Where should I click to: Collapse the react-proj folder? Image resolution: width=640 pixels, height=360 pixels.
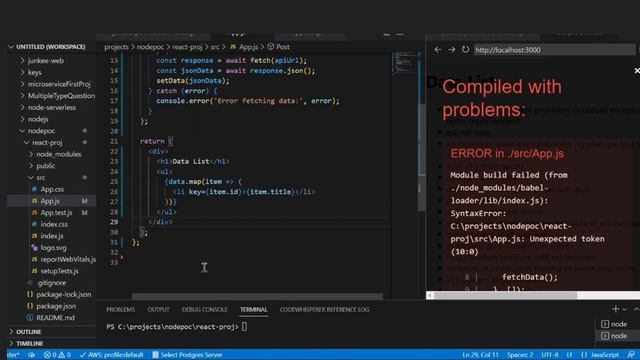47,142
